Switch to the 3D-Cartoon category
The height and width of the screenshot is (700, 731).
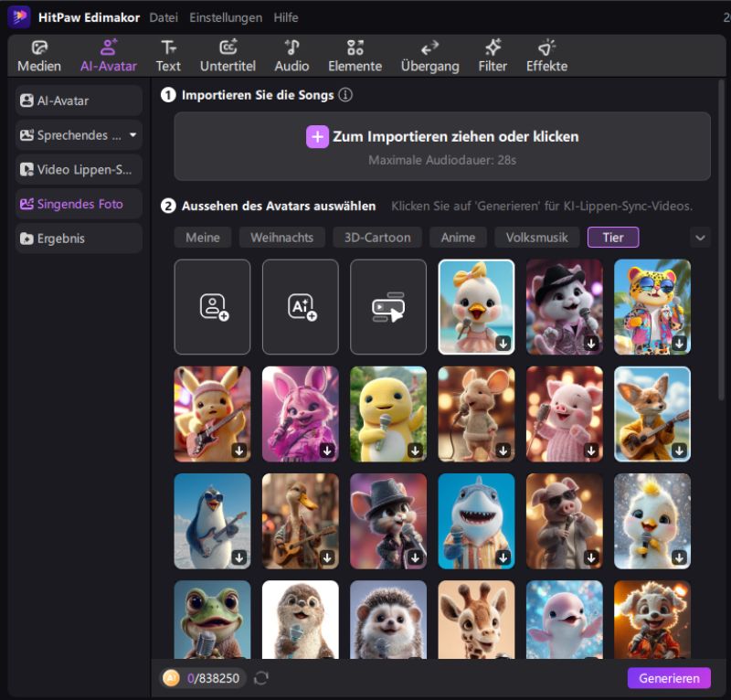(376, 238)
